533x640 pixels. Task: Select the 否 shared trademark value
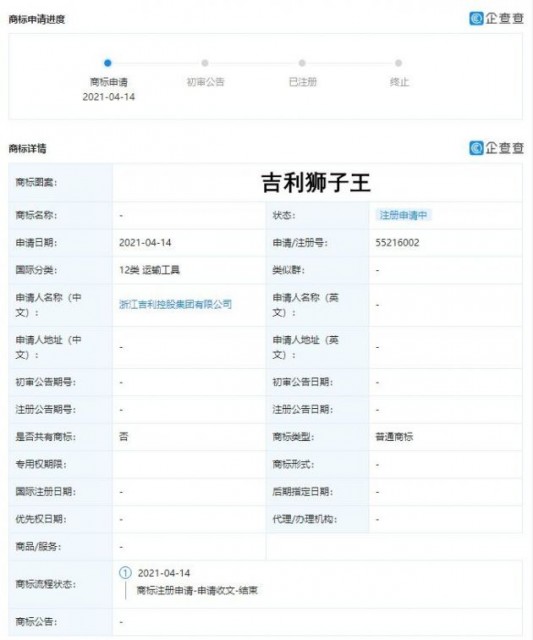click(124, 437)
